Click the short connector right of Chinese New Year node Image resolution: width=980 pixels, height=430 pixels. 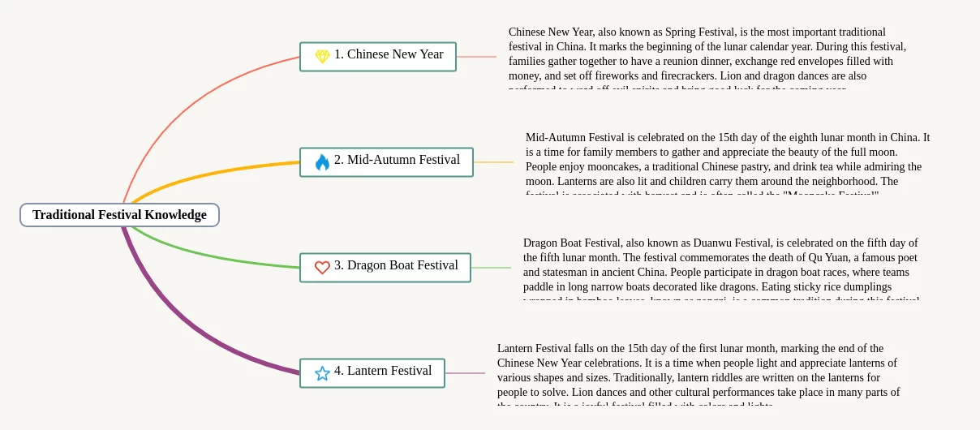476,57
